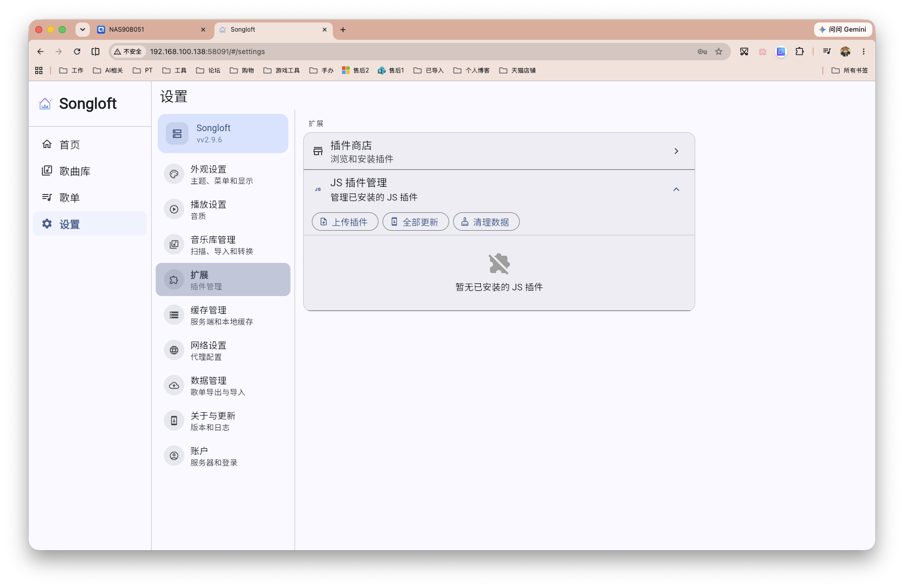Click 上传插件 upload plugin button
Image resolution: width=904 pixels, height=588 pixels.
tap(345, 222)
